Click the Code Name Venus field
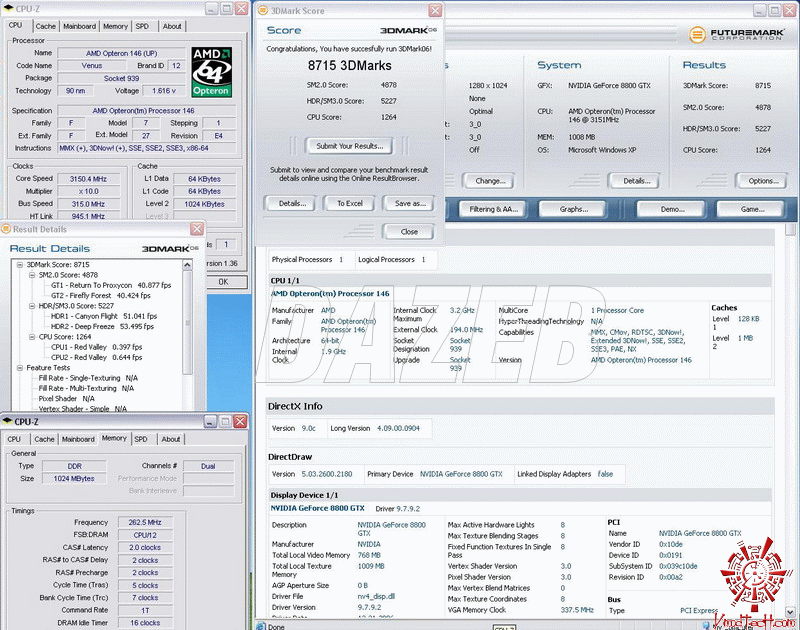The image size is (800, 630). point(92,66)
